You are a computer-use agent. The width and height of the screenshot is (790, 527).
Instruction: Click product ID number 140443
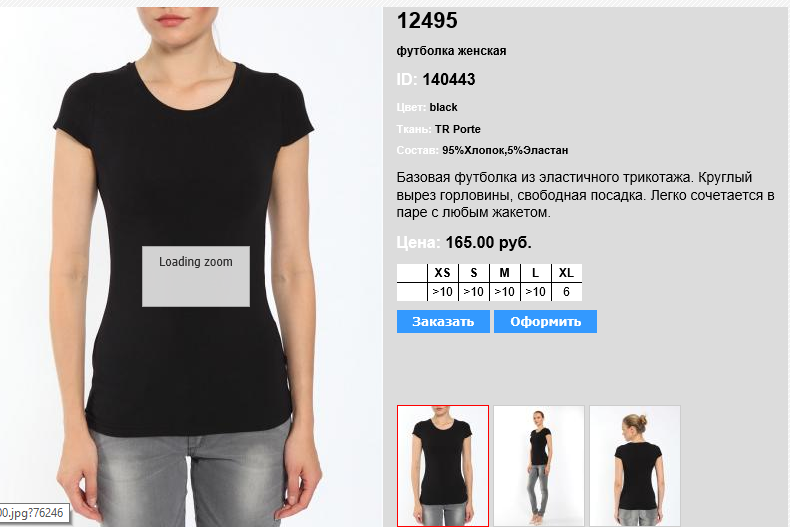point(448,79)
